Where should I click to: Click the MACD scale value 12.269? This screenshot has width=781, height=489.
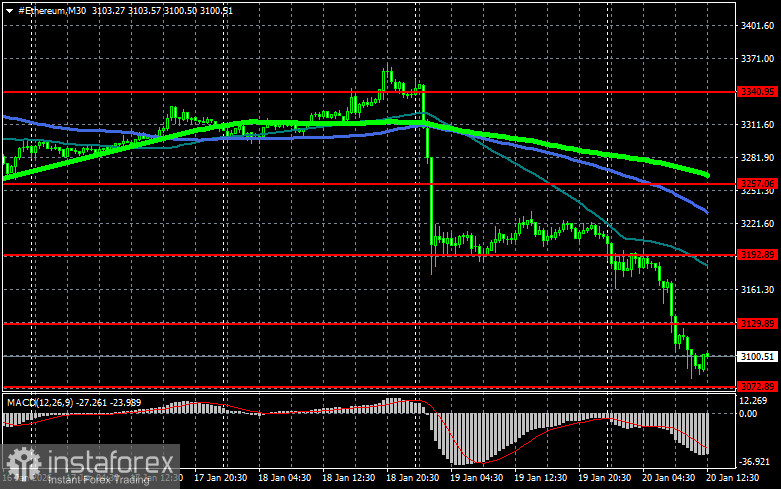(753, 401)
